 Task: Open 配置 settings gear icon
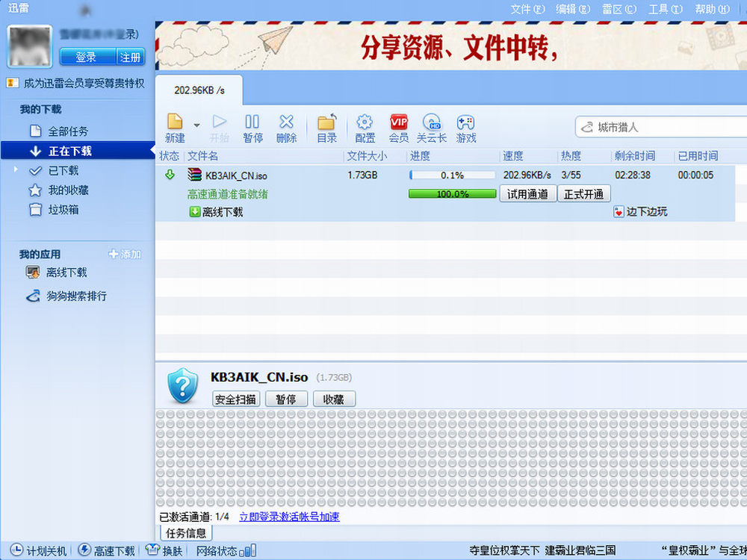(365, 128)
